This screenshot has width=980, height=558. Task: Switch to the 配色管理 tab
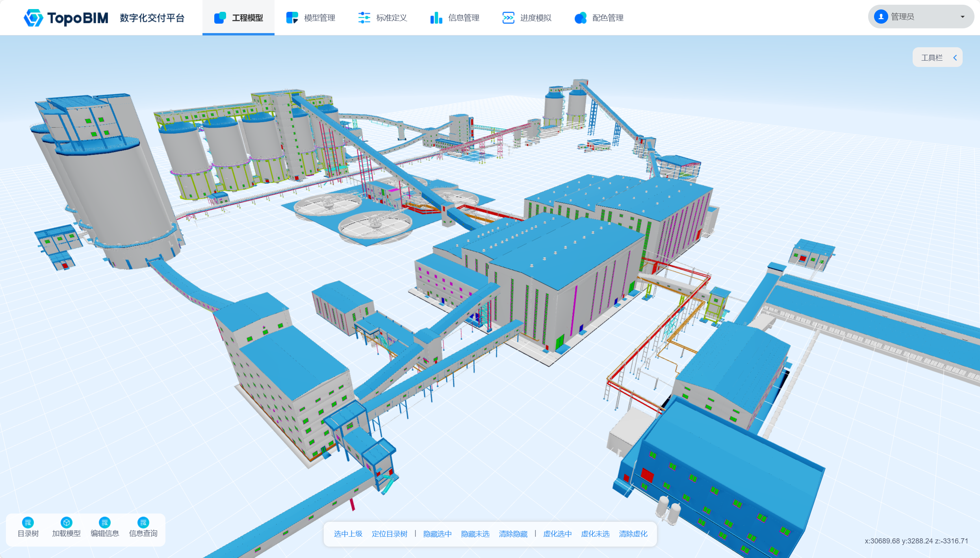[599, 18]
